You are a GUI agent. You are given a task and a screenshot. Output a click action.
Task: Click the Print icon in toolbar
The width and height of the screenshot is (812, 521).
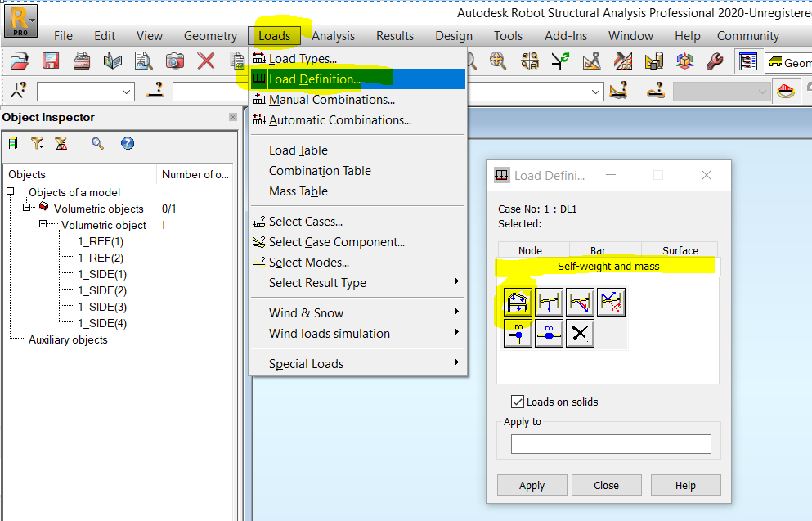point(81,61)
